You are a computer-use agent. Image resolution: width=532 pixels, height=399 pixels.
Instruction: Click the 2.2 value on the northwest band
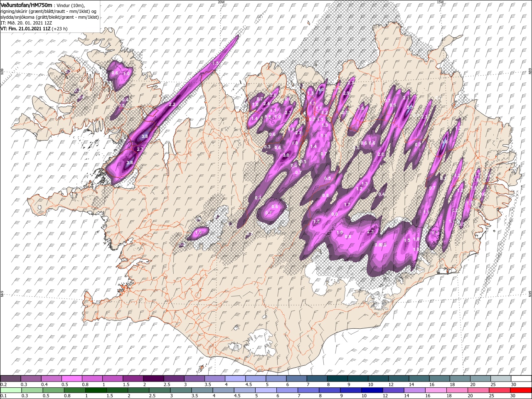pos(172,104)
